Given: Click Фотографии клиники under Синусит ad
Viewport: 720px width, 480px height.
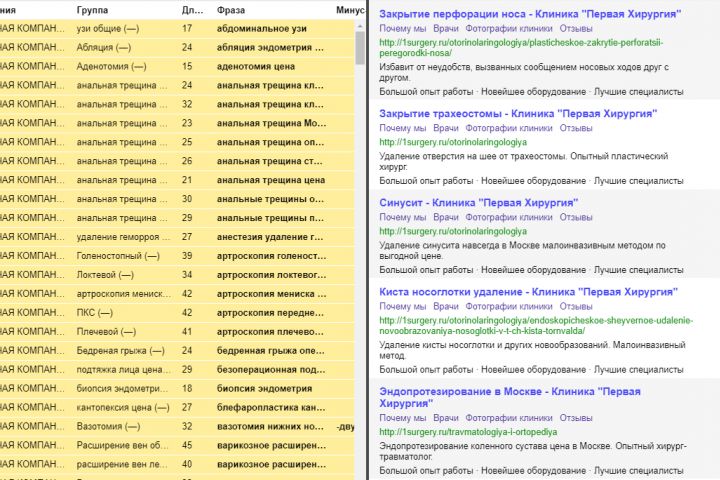Looking at the screenshot, I should (x=509, y=217).
